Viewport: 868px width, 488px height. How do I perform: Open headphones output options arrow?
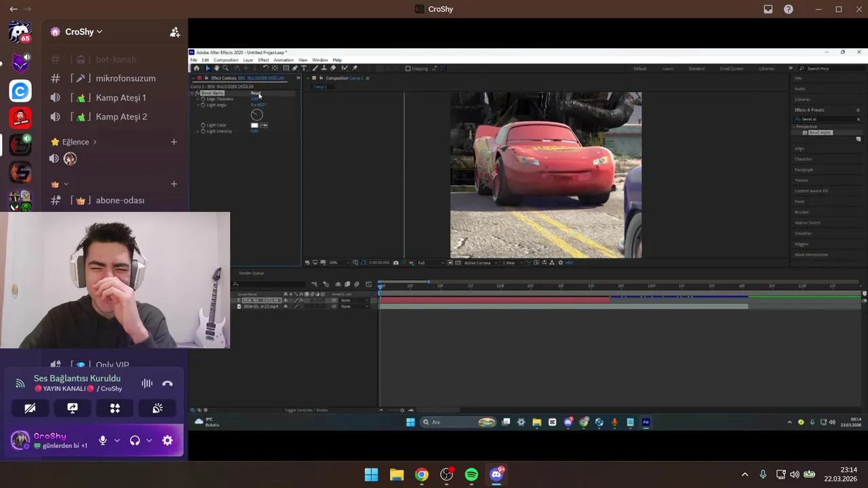coord(149,441)
